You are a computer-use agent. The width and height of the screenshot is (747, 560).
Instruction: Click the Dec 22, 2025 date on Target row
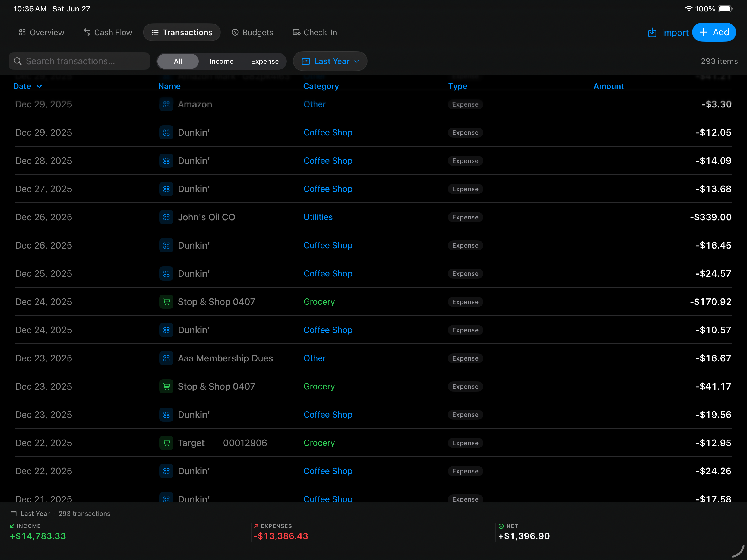pyautogui.click(x=43, y=443)
